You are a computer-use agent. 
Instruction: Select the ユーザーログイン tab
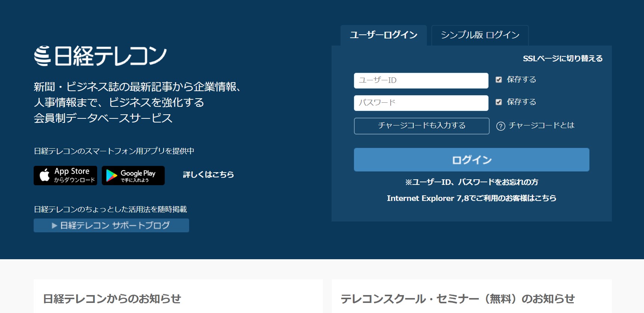point(383,35)
